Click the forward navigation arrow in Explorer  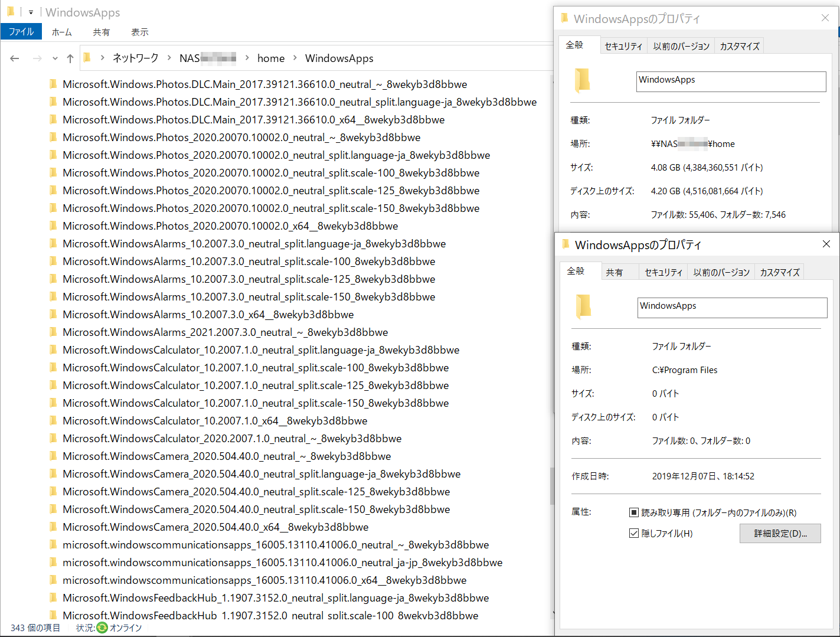pyautogui.click(x=37, y=58)
